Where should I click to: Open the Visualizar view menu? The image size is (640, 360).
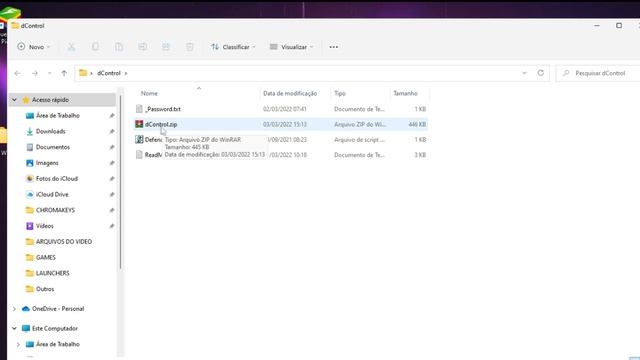(x=291, y=47)
